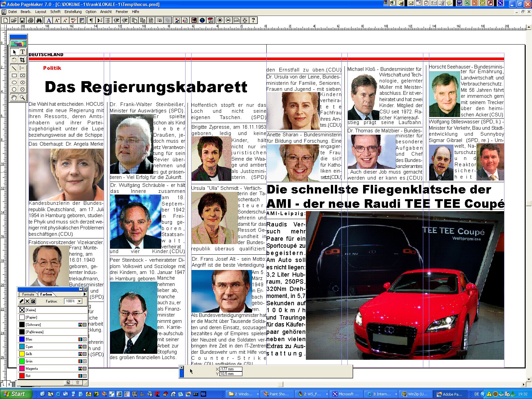Open the Farben palette flyout arrow menu
This screenshot has width=532, height=399.
[x=84, y=294]
